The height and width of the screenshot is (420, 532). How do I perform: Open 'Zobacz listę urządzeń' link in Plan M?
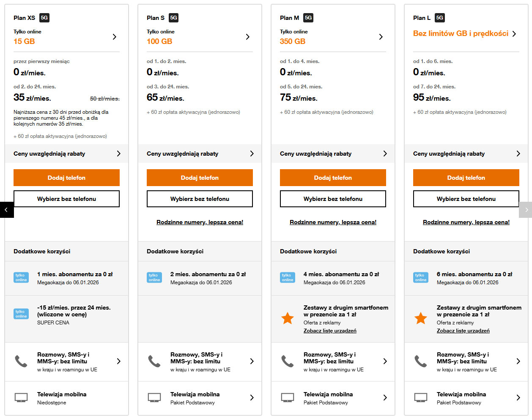[x=330, y=331]
